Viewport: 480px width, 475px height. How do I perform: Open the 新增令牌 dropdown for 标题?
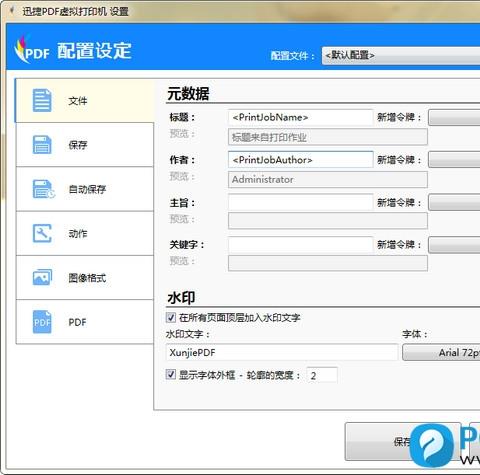click(454, 117)
